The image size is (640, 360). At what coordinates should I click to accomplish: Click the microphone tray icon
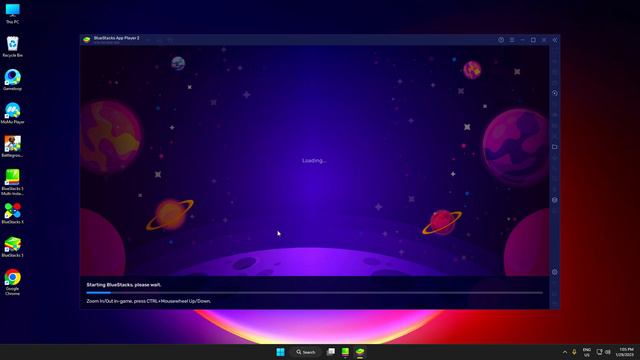click(x=574, y=352)
